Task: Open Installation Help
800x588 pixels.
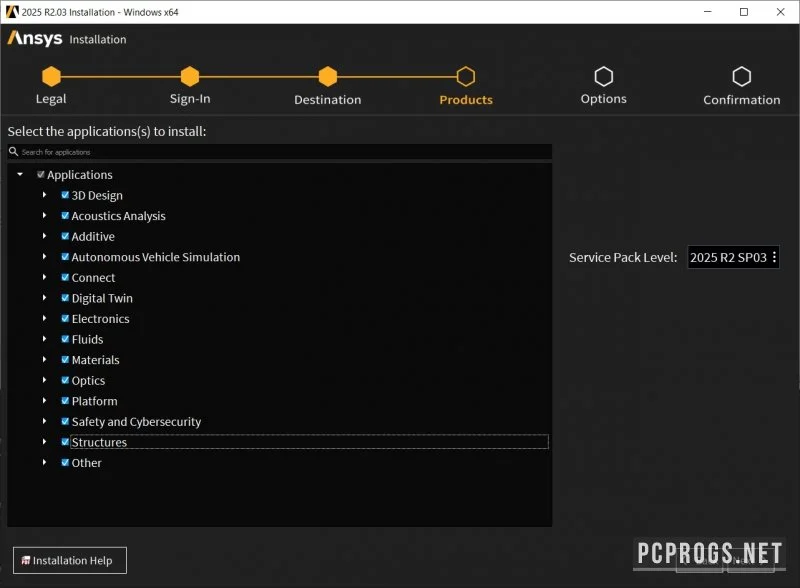Action: click(x=70, y=560)
